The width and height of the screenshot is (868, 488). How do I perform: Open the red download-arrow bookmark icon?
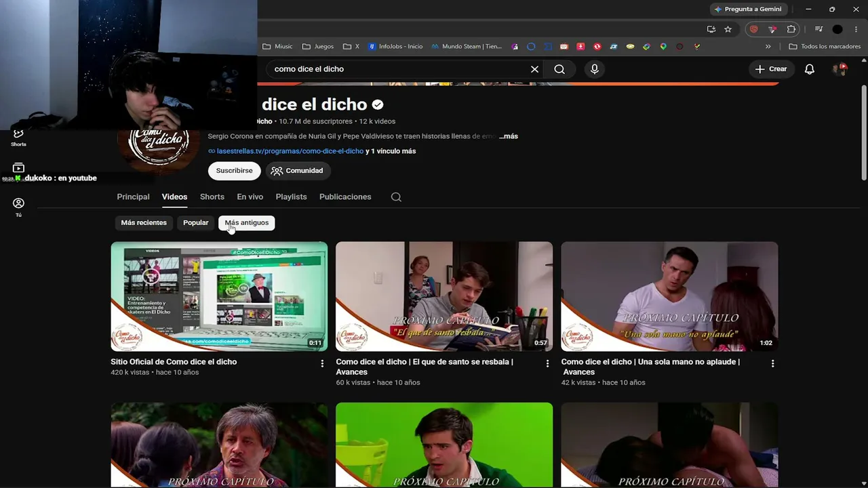pos(580,47)
